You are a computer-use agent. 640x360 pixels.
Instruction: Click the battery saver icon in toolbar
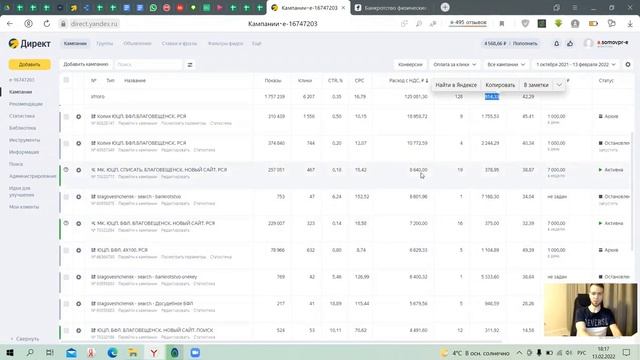593,24
